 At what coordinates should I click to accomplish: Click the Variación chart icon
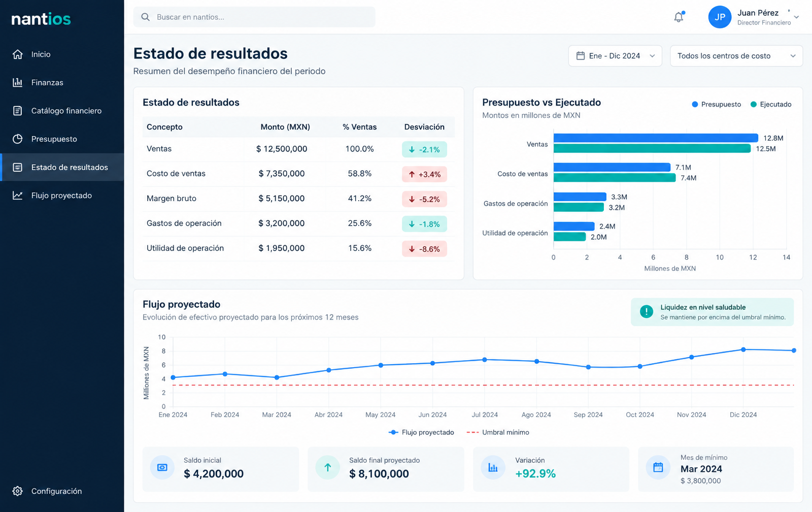[493, 467]
